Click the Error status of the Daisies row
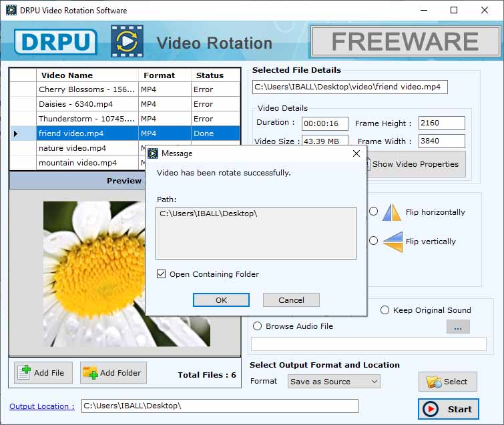The height and width of the screenshot is (425, 504). [x=216, y=104]
